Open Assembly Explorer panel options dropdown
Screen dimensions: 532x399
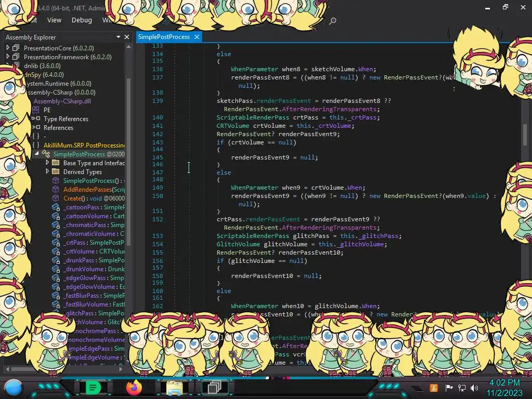(118, 37)
